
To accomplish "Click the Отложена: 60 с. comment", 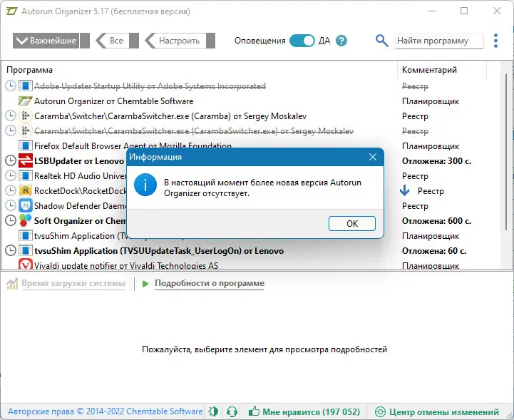I will click(434, 251).
